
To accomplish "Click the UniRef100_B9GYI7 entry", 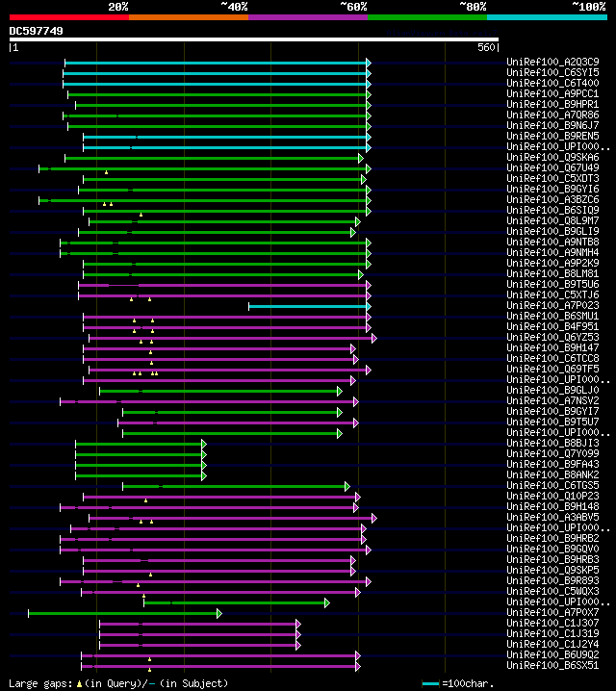I will point(552,411).
